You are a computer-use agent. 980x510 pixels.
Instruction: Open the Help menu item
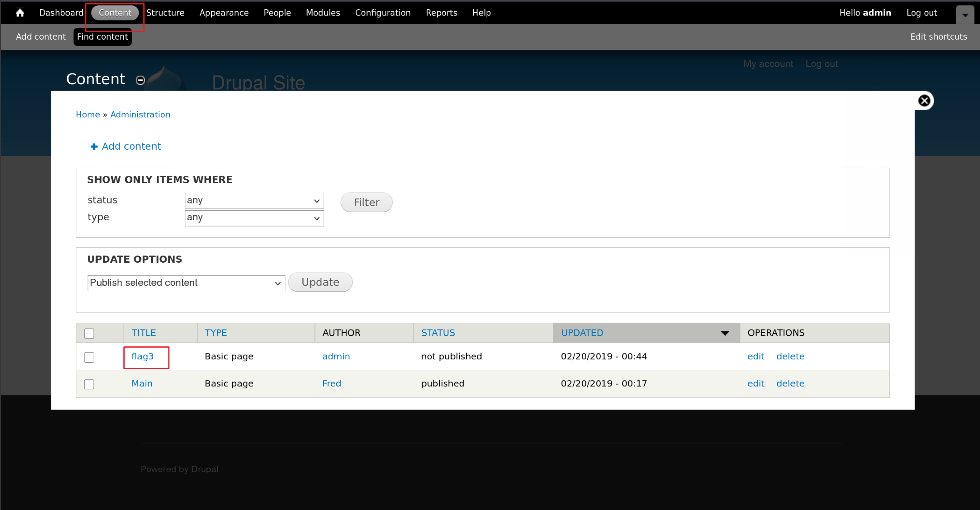tap(482, 13)
